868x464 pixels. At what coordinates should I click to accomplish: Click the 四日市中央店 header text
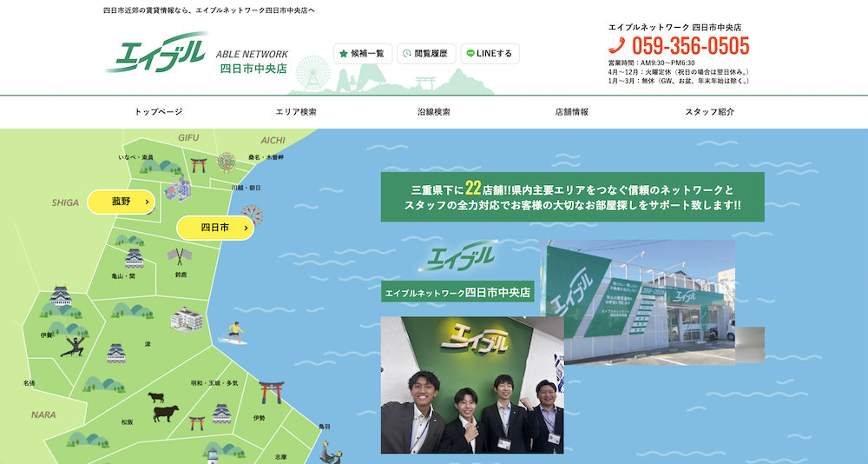click(253, 69)
